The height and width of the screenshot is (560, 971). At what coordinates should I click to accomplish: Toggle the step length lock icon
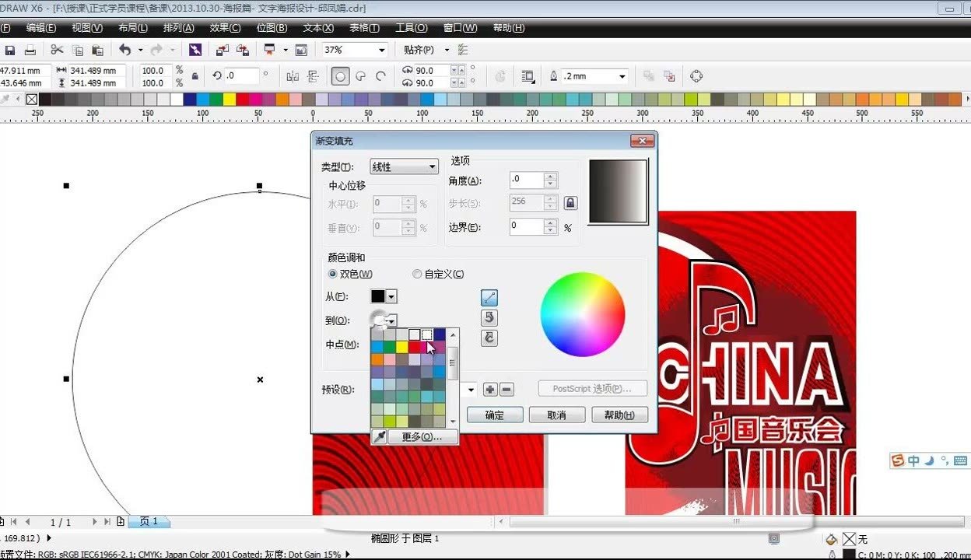click(570, 203)
